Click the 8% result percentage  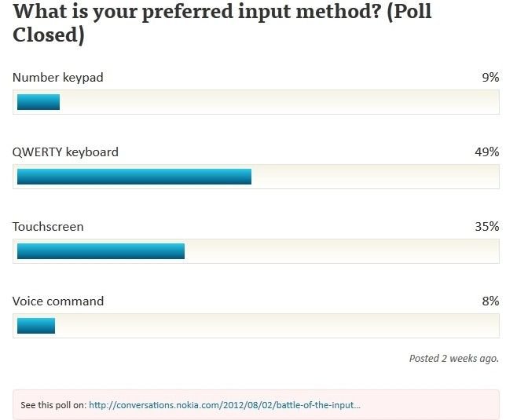(x=490, y=301)
